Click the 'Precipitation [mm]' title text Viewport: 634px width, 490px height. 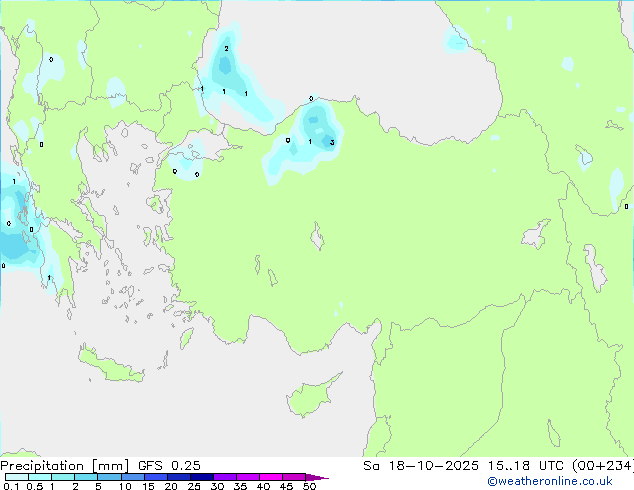click(x=64, y=466)
